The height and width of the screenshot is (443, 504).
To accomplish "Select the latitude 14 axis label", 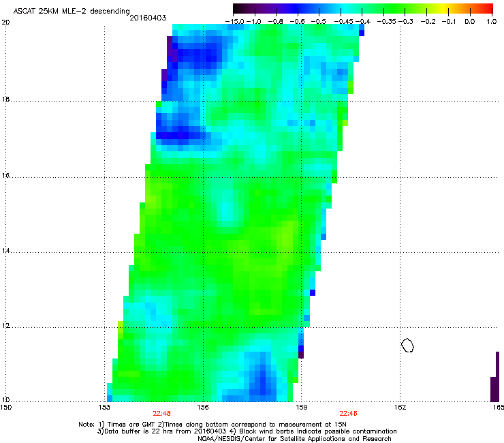I will [x=5, y=251].
